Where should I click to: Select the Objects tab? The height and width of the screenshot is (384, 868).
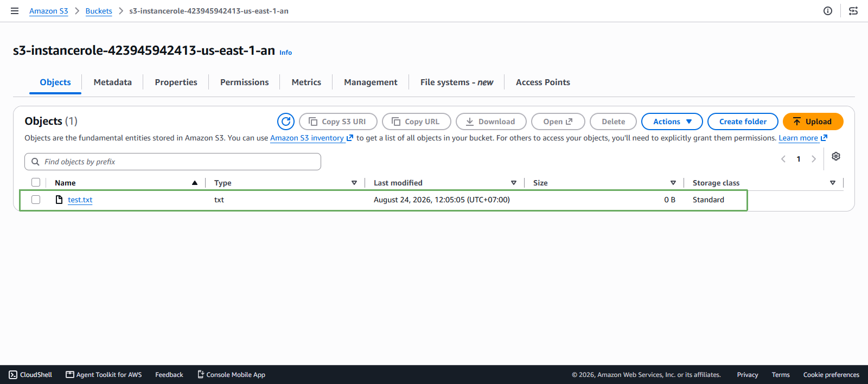[55, 82]
